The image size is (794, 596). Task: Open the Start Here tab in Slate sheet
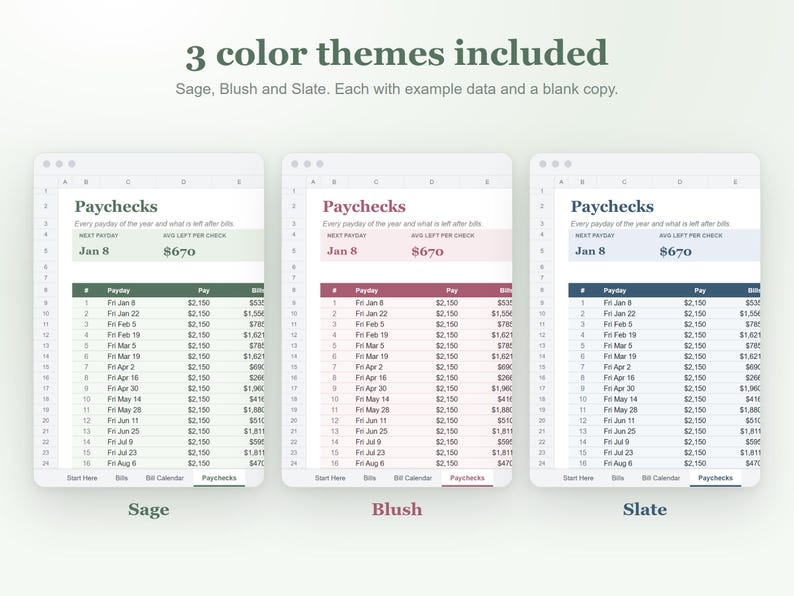[578, 478]
